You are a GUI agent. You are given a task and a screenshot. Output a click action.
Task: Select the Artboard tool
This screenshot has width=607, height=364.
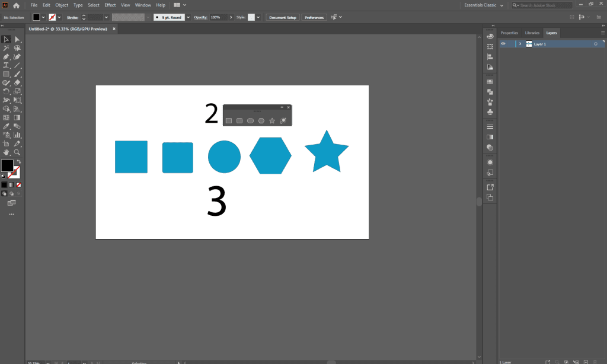pos(6,143)
